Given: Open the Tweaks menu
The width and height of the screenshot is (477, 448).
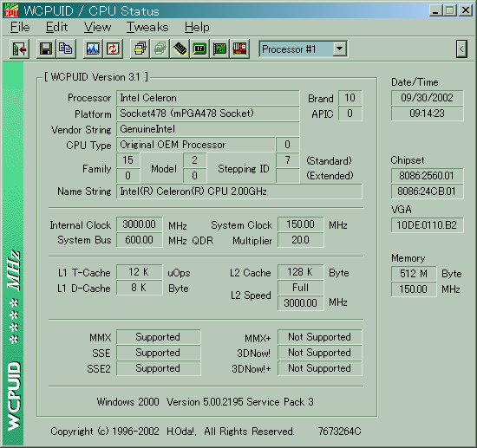Looking at the screenshot, I should tap(147, 28).
